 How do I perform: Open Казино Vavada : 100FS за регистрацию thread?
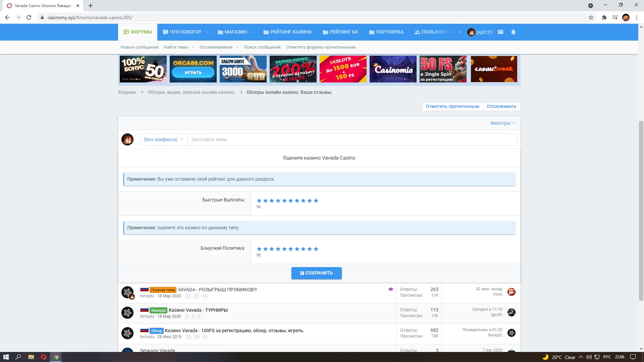click(x=234, y=330)
